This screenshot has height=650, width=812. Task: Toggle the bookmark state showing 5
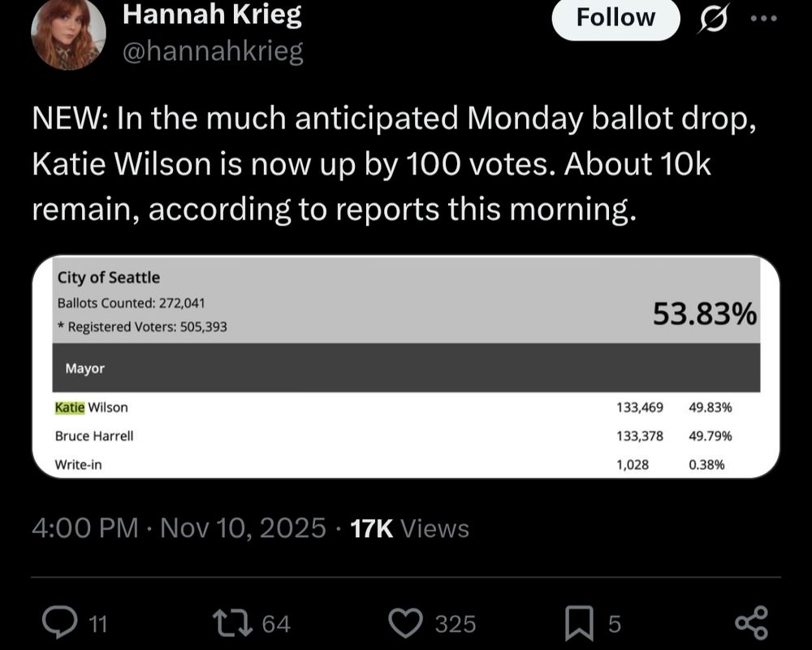578,622
